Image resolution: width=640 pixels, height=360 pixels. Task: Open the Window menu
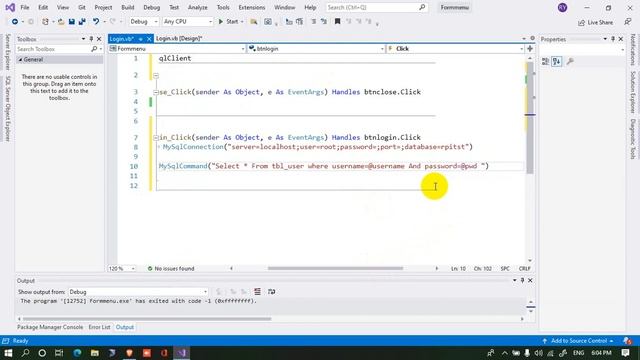[x=284, y=7]
